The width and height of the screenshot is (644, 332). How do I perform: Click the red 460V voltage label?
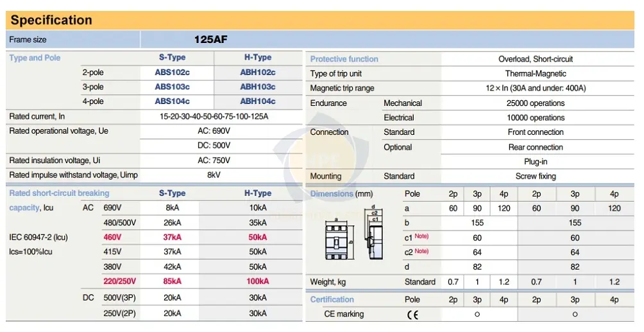click(x=112, y=238)
